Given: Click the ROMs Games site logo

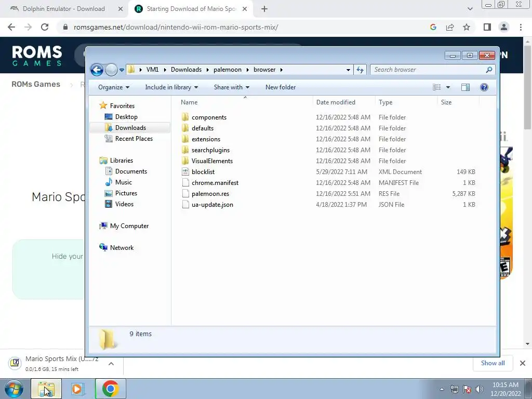Looking at the screenshot, I should click(x=37, y=55).
